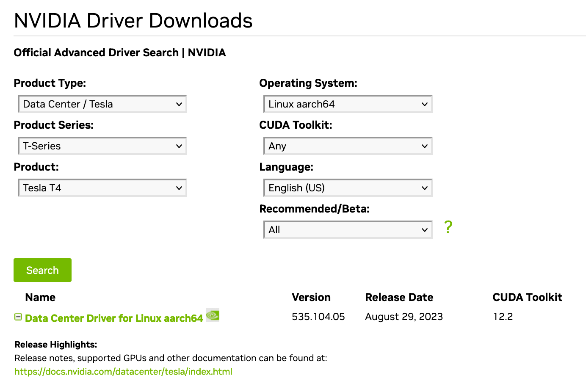Click the green question mark help icon
The width and height of the screenshot is (586, 392).
[448, 227]
